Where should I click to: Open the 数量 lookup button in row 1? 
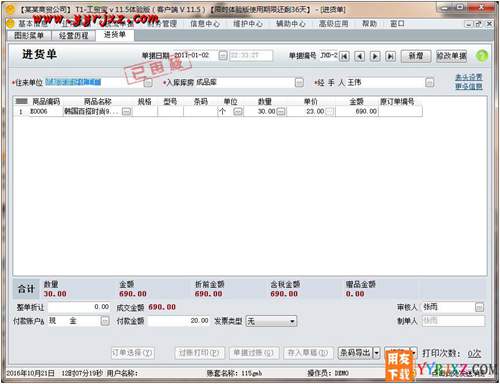click(281, 112)
